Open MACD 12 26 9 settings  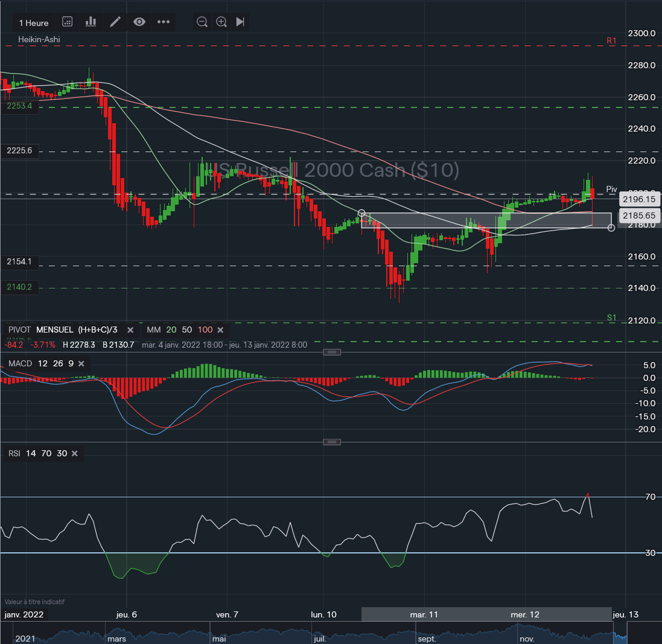click(40, 363)
